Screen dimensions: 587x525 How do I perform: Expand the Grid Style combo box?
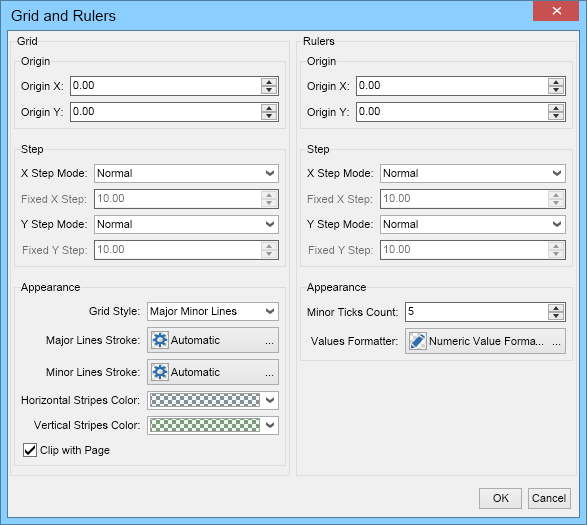click(213, 312)
